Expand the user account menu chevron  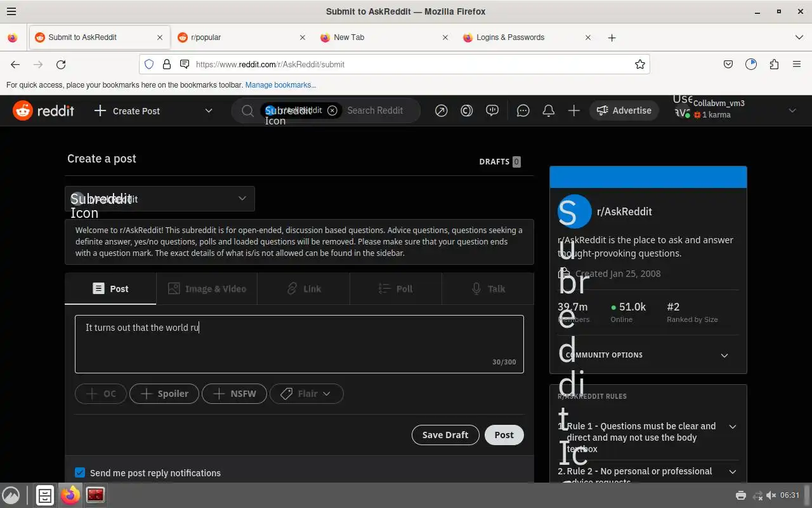click(x=792, y=110)
